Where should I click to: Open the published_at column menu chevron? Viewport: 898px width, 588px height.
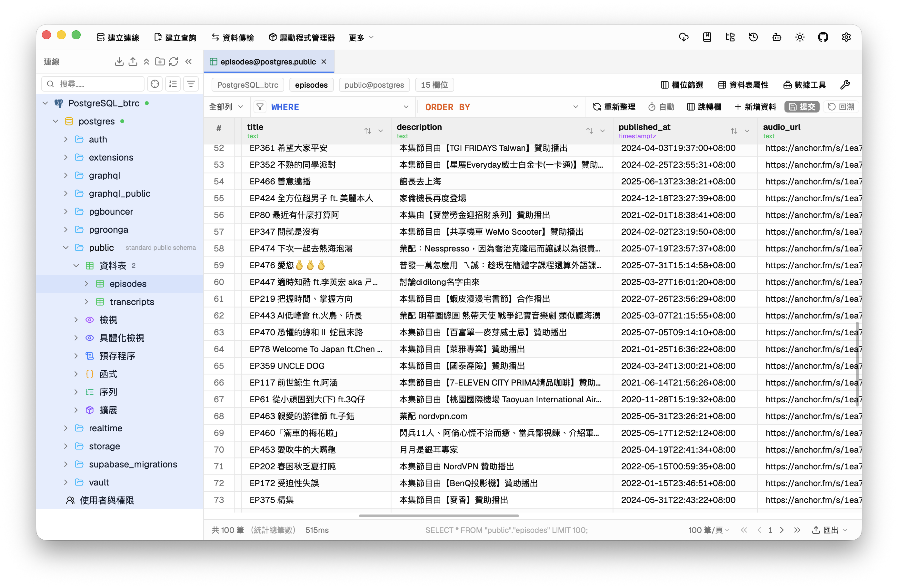click(747, 131)
